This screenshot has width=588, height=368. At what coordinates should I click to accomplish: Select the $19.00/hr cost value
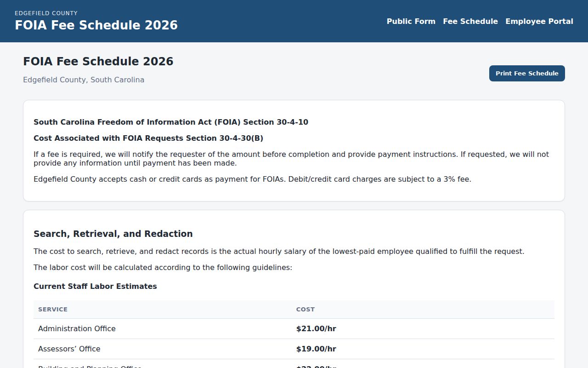pos(316,349)
